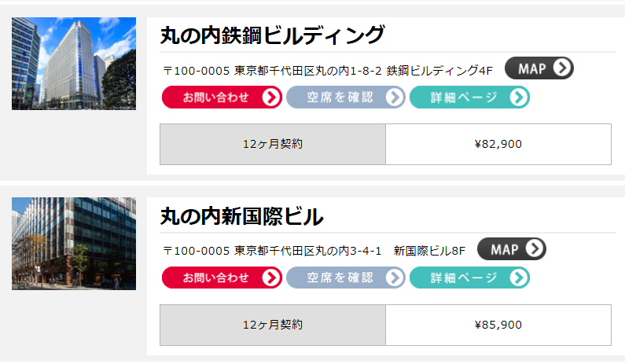Click blue-gray chevron in 新国際ビル 空席を確認
This screenshot has width=625, height=364.
point(395,278)
